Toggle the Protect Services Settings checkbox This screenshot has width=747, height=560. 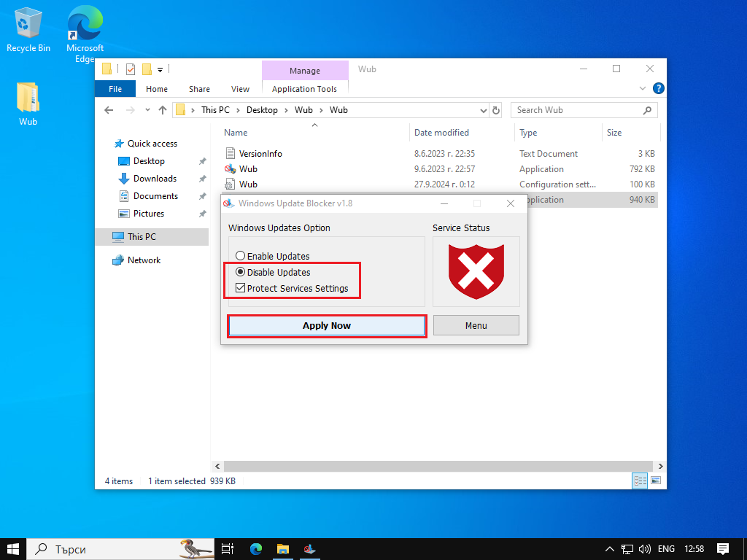tap(240, 288)
